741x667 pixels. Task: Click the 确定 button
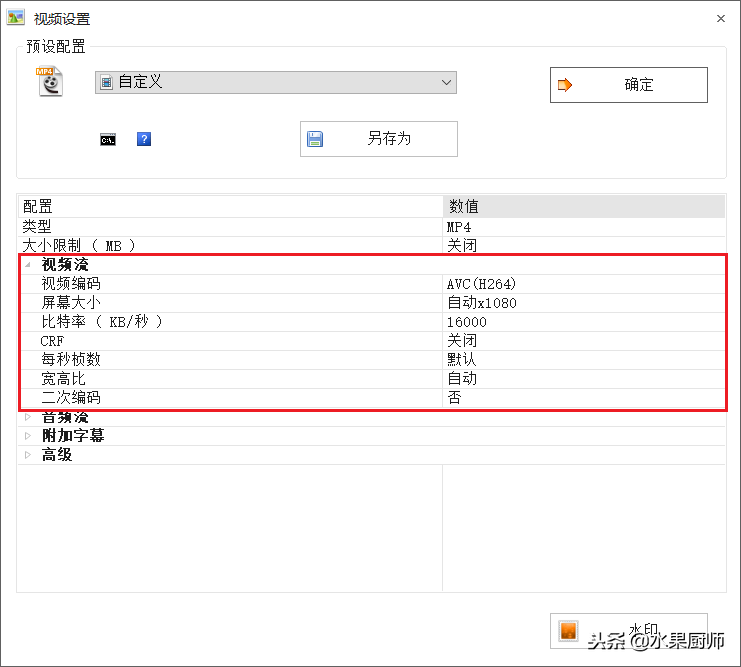(629, 85)
